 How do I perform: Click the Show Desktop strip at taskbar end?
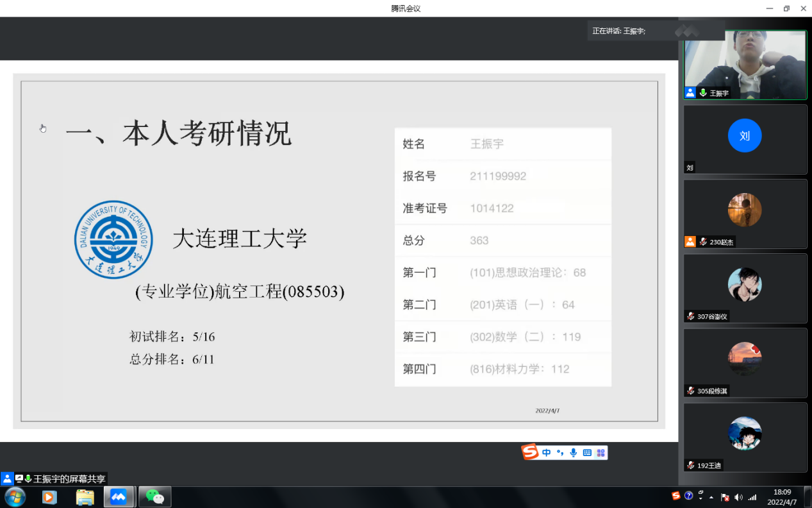pos(808,497)
